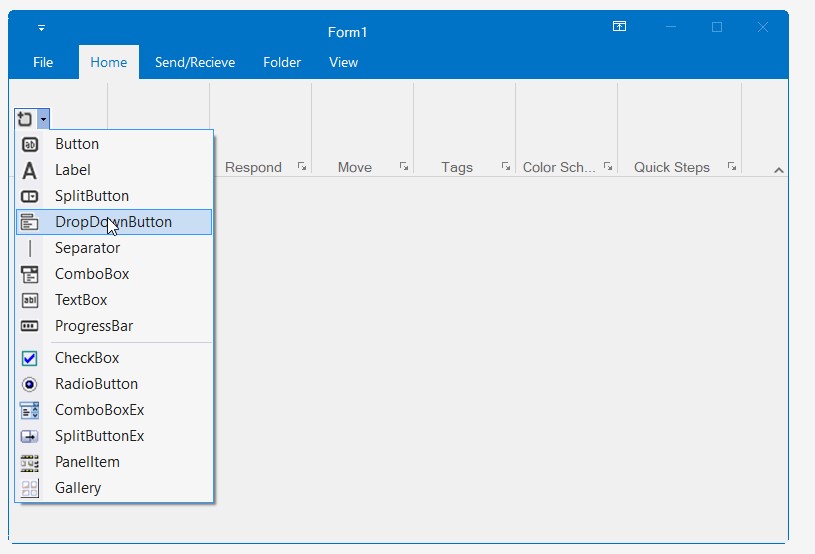Screen dimensions: 815x554
Task: Click the ComboBoxEx item icon
Action: click(30, 410)
